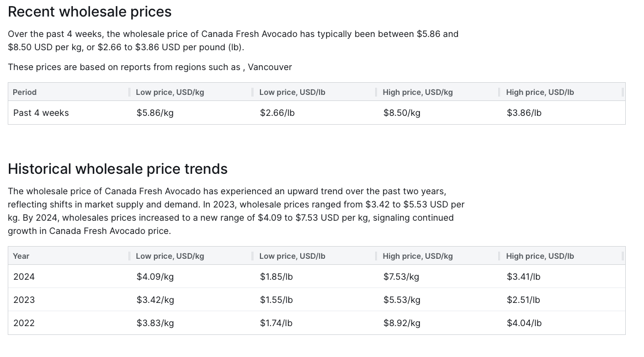Select the Past 4 weeks row label
The height and width of the screenshot is (357, 644).
(41, 113)
